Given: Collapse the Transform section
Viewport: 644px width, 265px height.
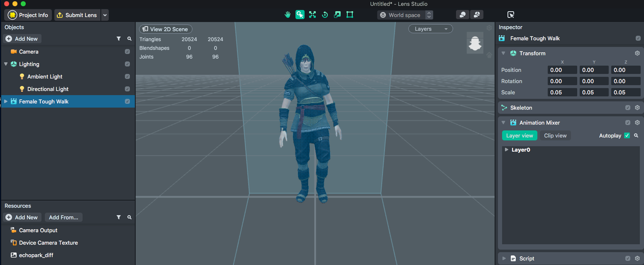Looking at the screenshot, I should click(x=503, y=53).
